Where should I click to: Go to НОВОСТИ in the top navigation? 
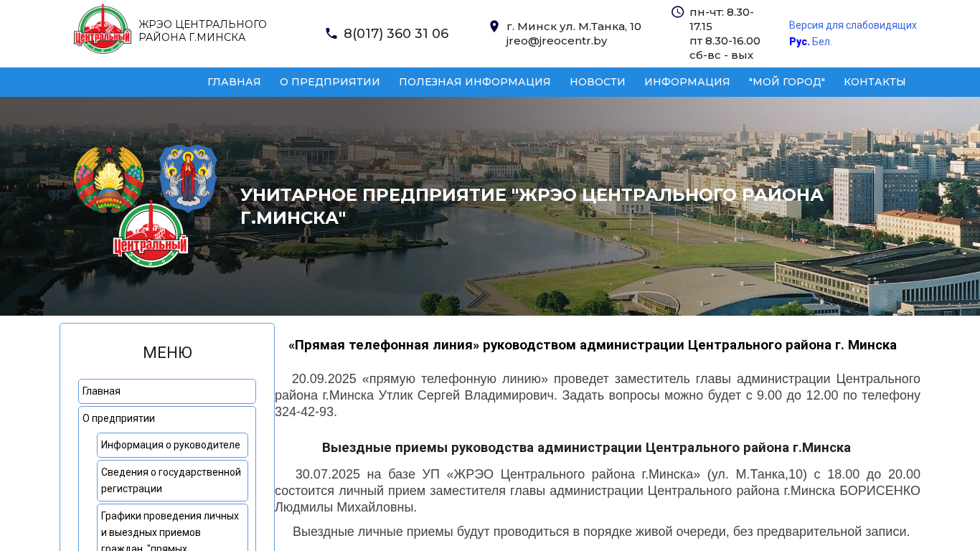pyautogui.click(x=597, y=82)
